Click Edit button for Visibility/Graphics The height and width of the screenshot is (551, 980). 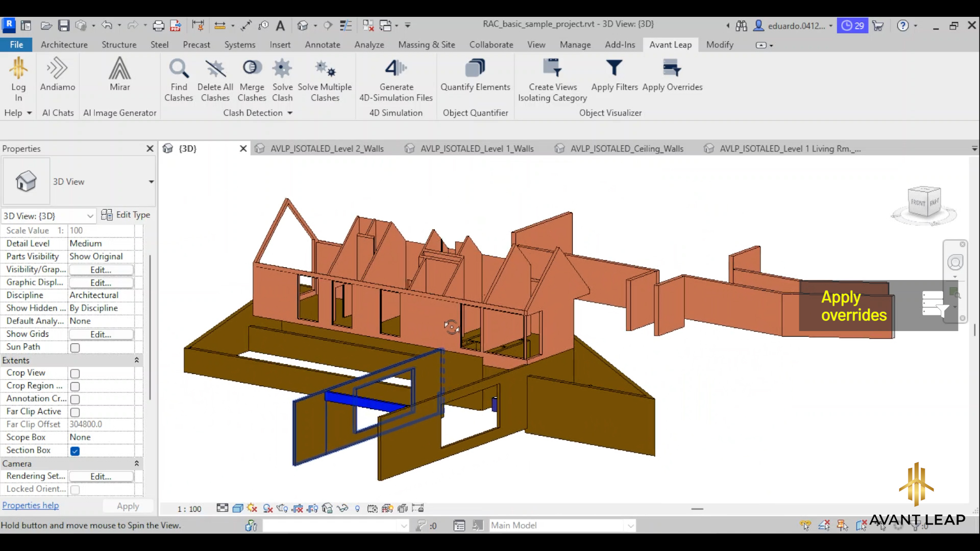[101, 270]
